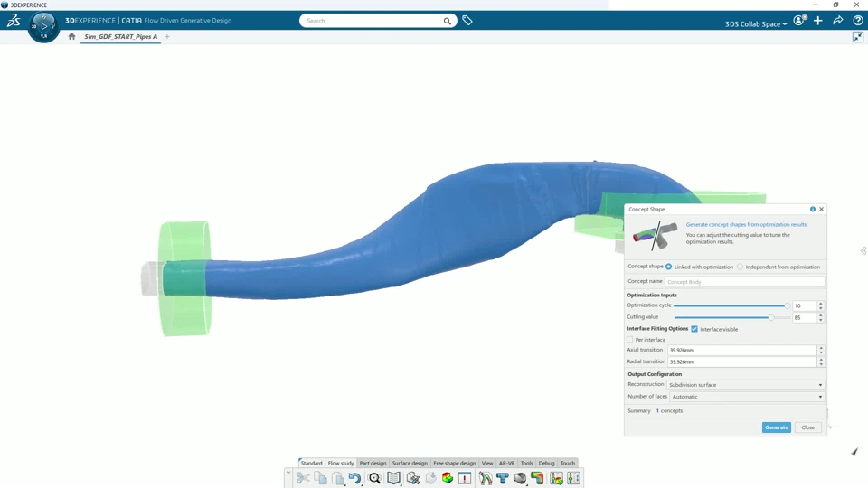Close Concept Shape dialog with X
This screenshot has width=868, height=488.
[822, 209]
